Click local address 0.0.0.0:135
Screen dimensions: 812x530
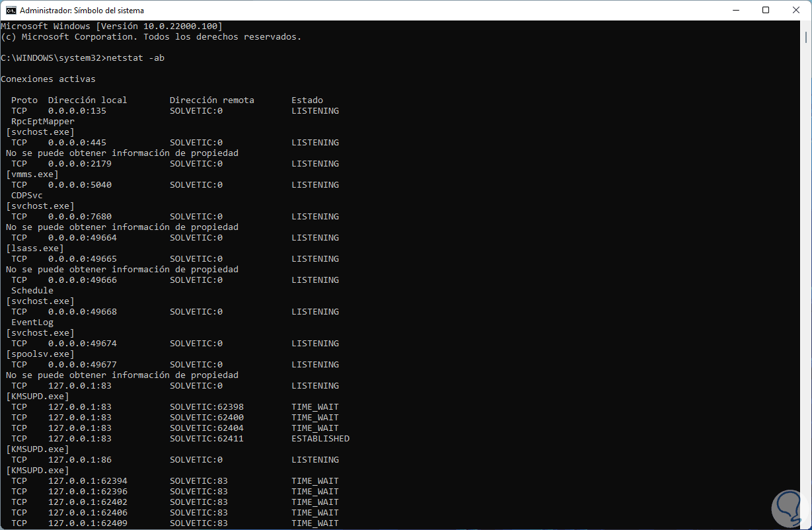point(77,111)
